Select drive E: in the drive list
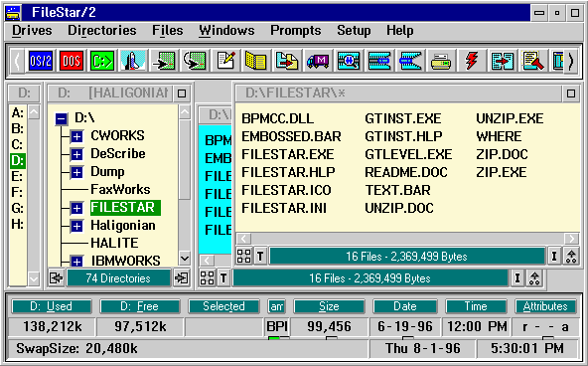Screen dimensions: 588x366 coord(17,176)
